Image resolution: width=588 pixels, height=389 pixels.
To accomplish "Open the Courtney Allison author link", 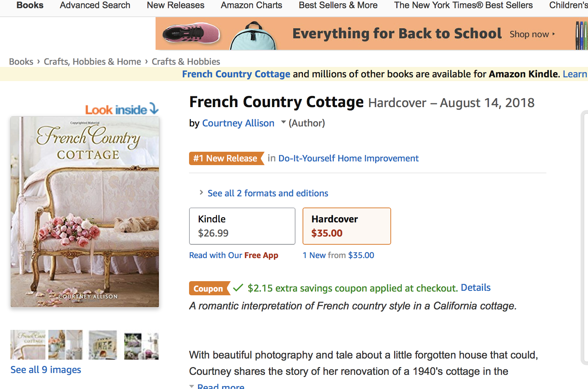I will [238, 123].
